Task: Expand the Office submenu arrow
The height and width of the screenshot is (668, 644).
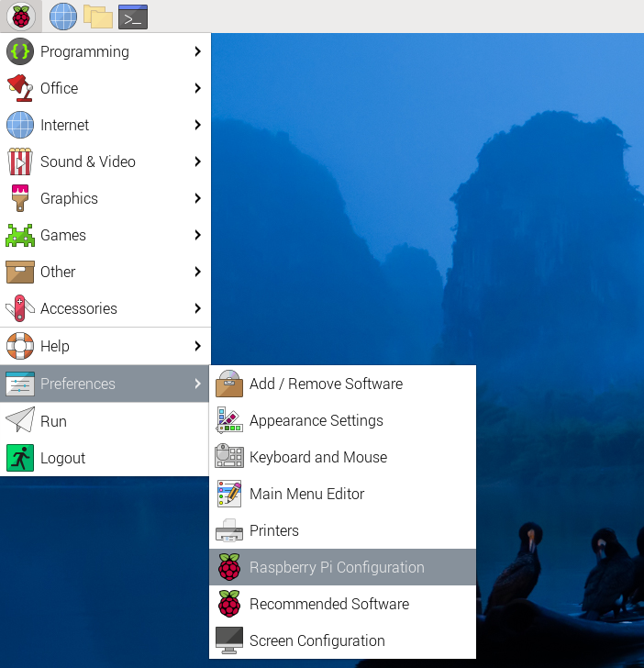Action: pyautogui.click(x=197, y=88)
